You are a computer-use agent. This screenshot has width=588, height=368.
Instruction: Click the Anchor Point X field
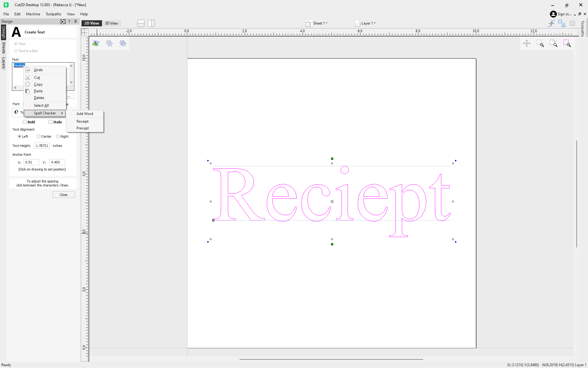pos(31,162)
